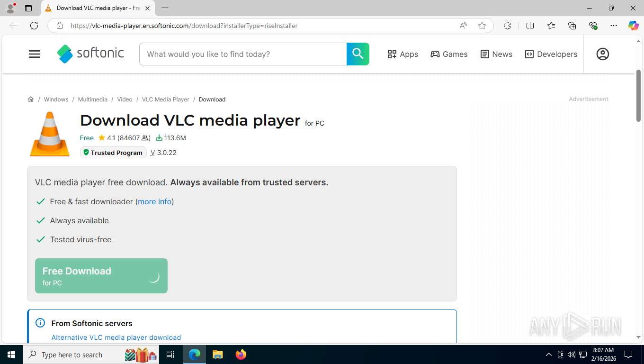
Task: Click the taskbar search box
Action: tap(91, 355)
